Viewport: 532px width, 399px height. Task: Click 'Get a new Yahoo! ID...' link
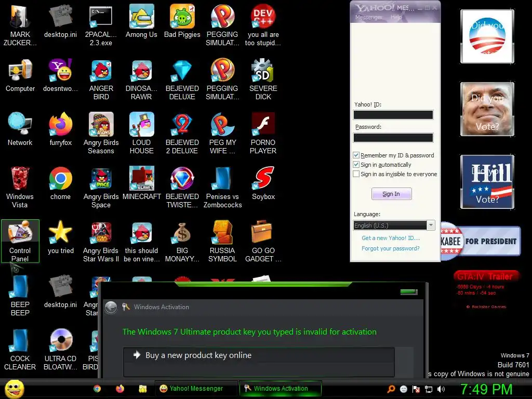391,238
